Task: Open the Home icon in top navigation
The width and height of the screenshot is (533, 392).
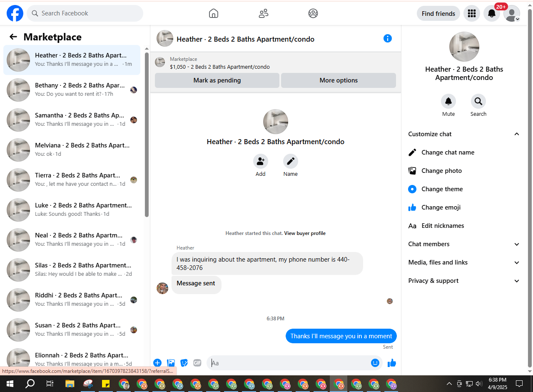Action: coord(214,13)
